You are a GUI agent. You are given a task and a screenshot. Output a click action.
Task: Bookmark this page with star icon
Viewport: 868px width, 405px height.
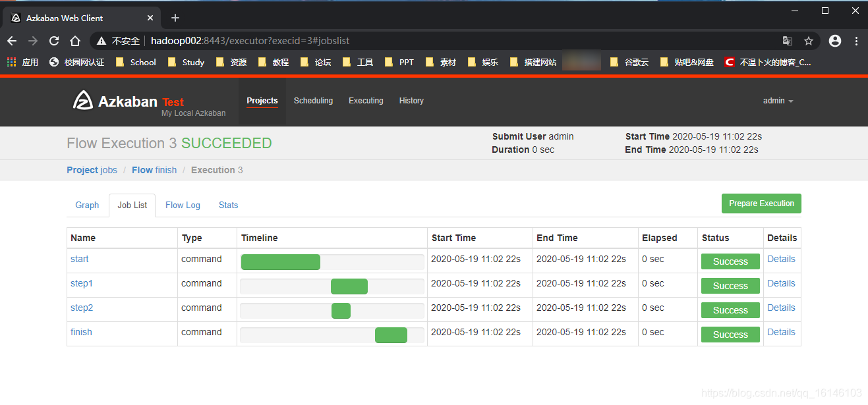click(x=809, y=41)
